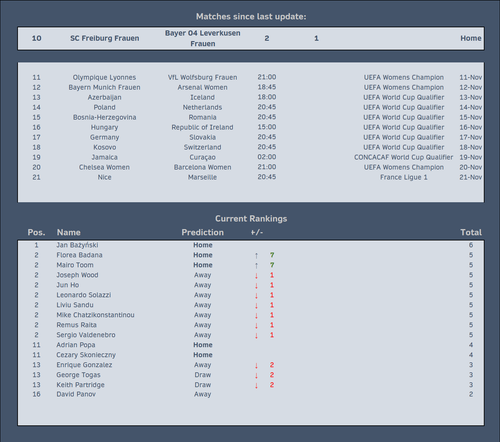Click the Name column header
The height and width of the screenshot is (442, 500).
69,232
